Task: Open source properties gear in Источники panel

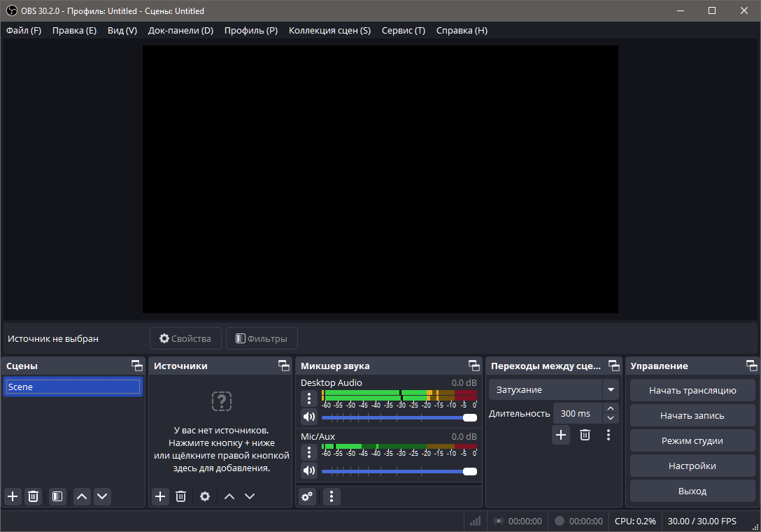Action: 205,496
